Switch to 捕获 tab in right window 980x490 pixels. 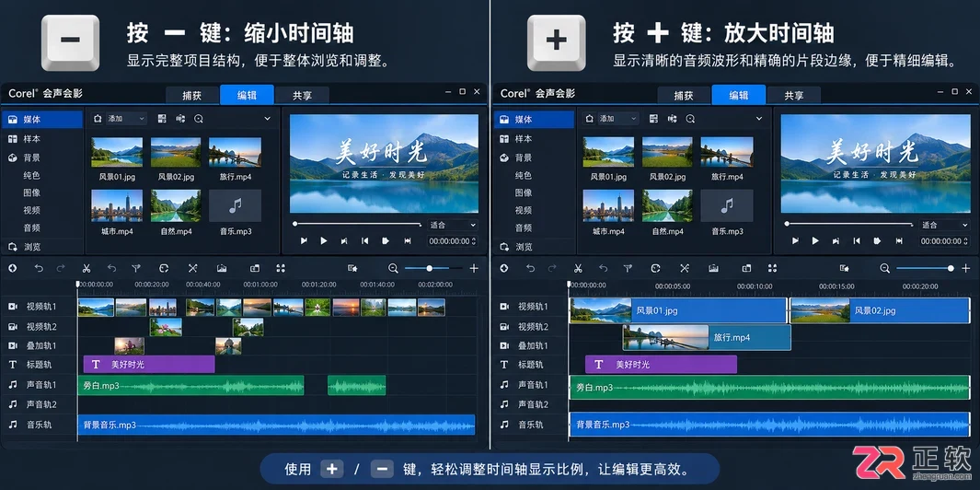[684, 95]
